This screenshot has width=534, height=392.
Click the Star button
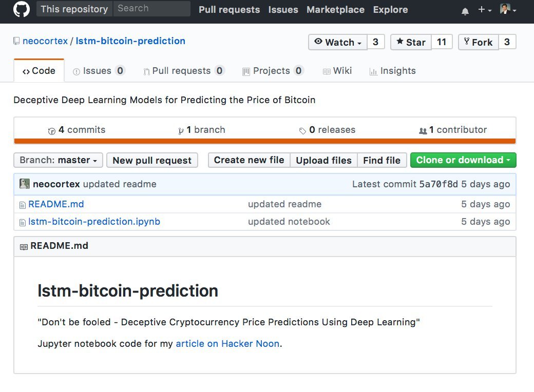[411, 42]
